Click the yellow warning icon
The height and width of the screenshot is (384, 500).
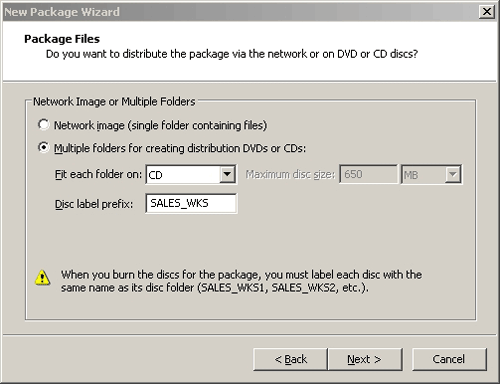point(42,278)
